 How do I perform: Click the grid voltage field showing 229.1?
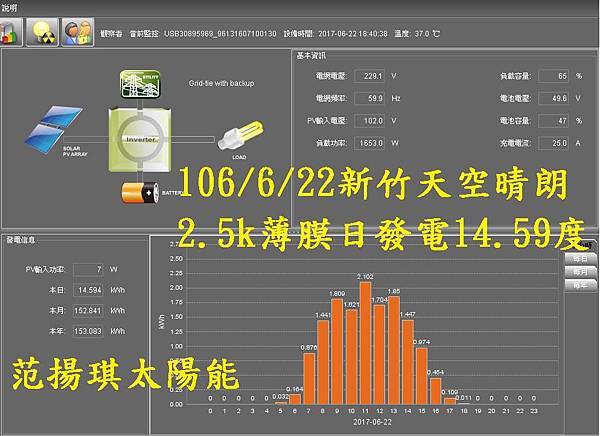click(x=370, y=76)
